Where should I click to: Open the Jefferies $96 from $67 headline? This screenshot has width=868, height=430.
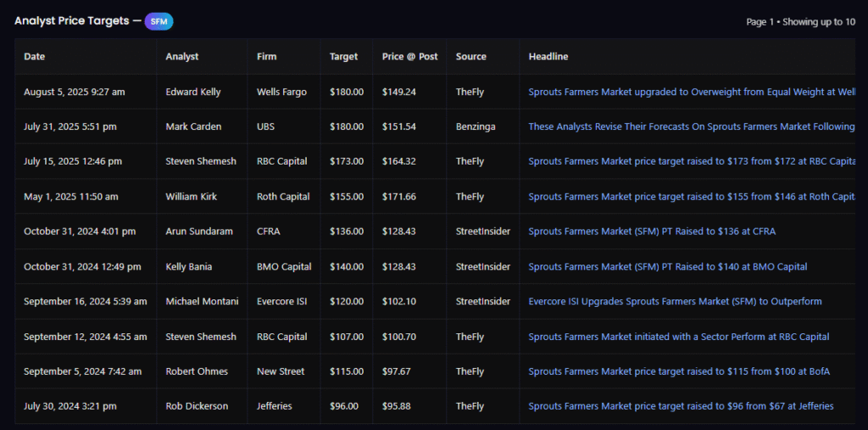click(x=681, y=406)
